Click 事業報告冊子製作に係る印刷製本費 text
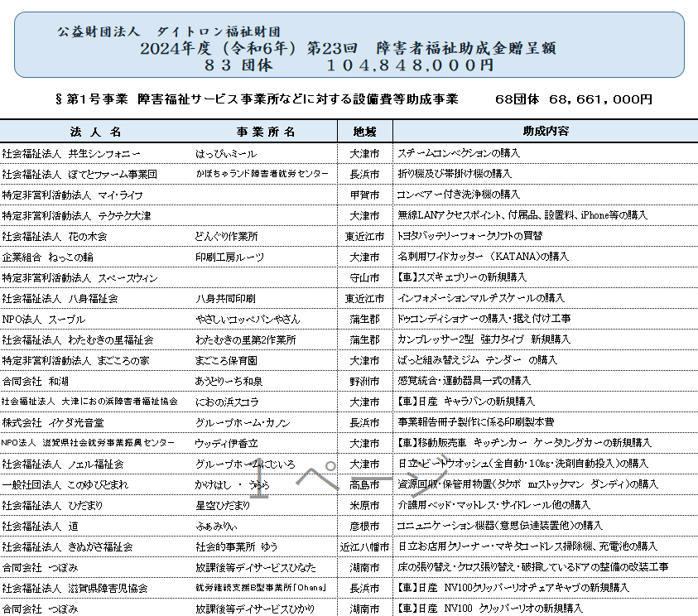The height and width of the screenshot is (616, 698). coord(476,422)
